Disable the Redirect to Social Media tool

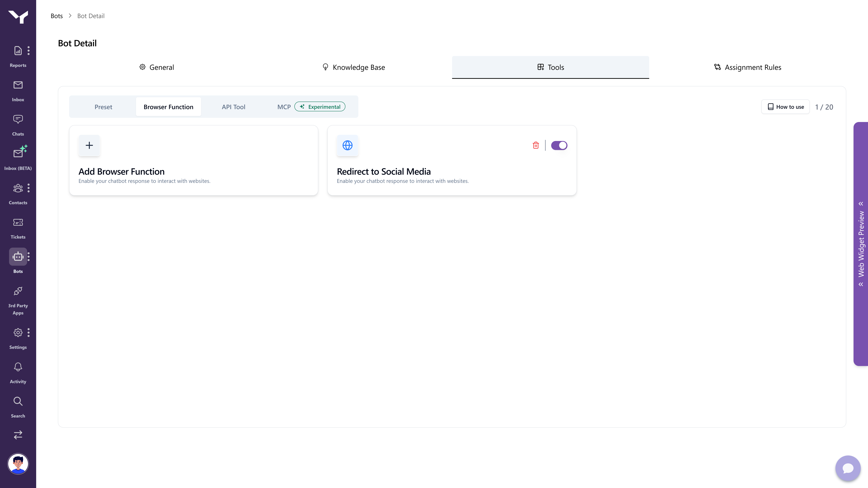point(559,145)
